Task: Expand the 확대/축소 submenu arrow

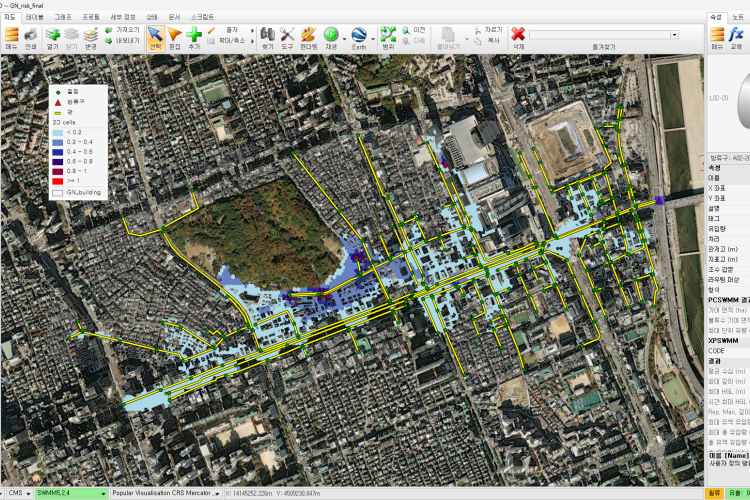Action: tap(253, 41)
